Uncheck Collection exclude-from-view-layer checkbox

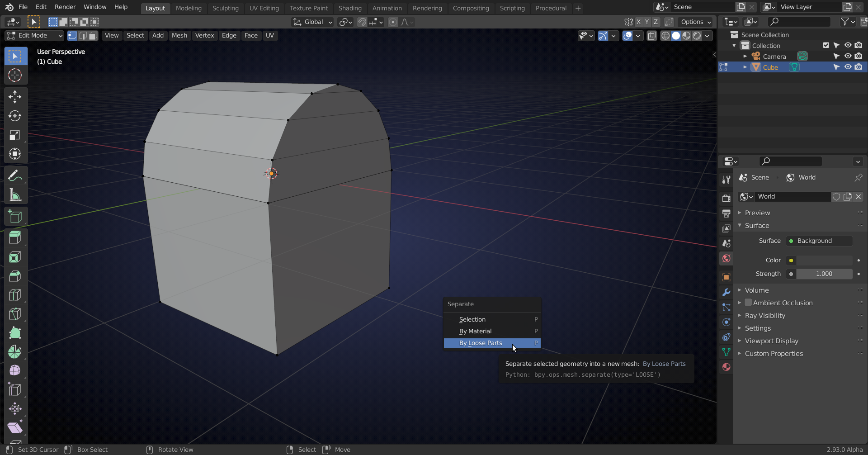point(826,45)
